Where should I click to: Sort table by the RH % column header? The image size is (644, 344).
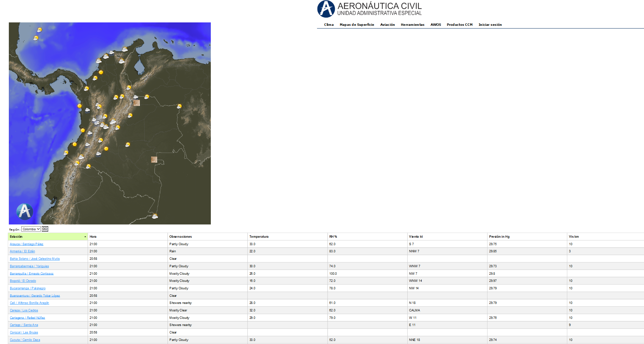[367, 237]
